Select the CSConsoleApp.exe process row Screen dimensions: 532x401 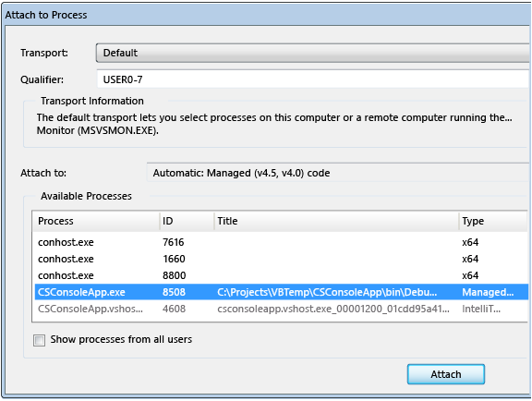pos(281,292)
